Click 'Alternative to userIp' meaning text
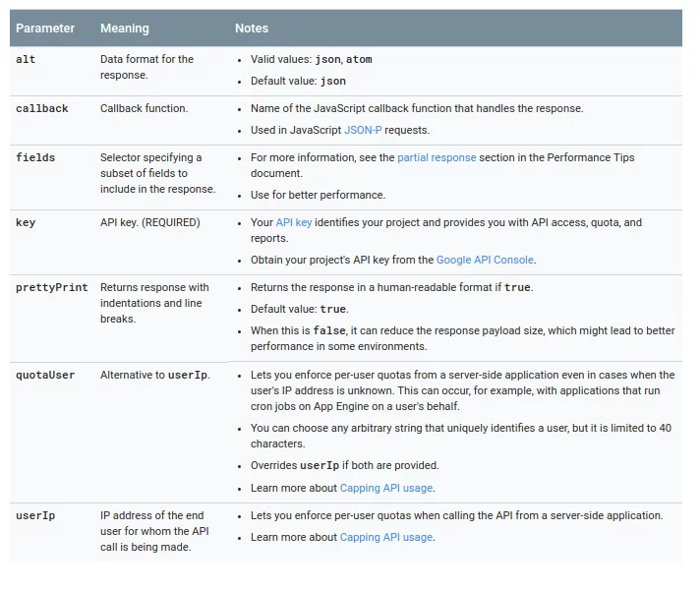The width and height of the screenshot is (700, 591). 154,375
